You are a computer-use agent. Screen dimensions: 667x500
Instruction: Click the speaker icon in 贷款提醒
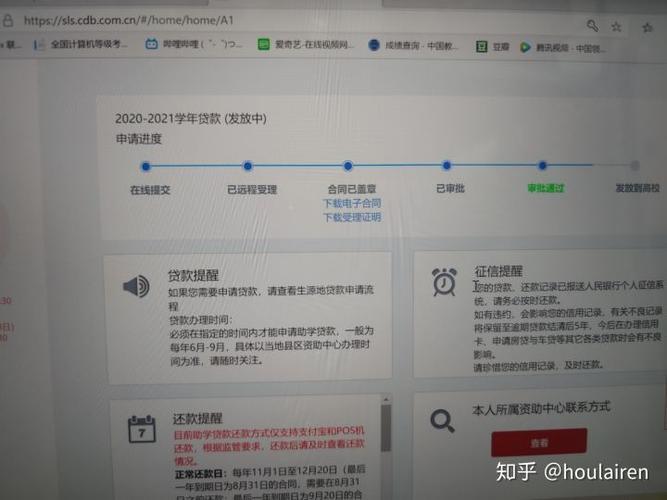click(x=136, y=286)
